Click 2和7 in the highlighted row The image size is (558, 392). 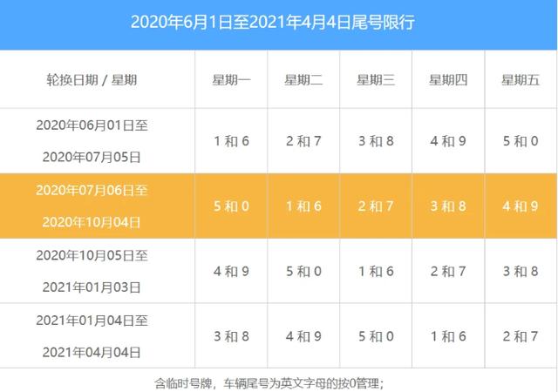tap(376, 206)
